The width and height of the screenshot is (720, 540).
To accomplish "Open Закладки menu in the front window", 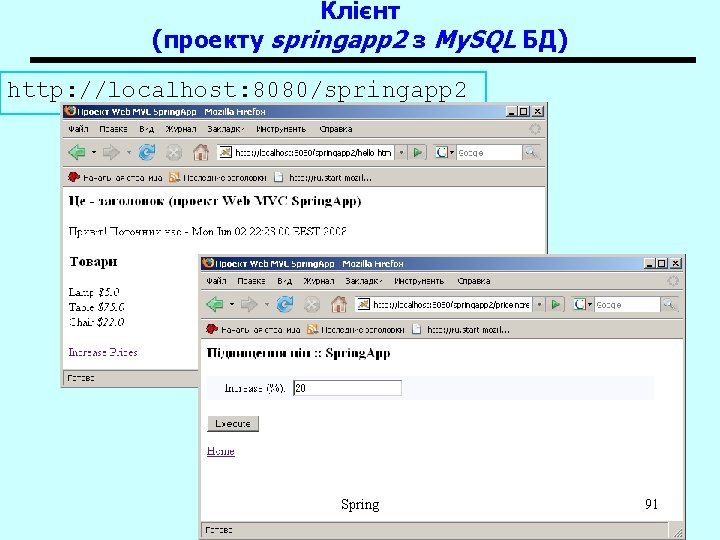I will pos(364,281).
